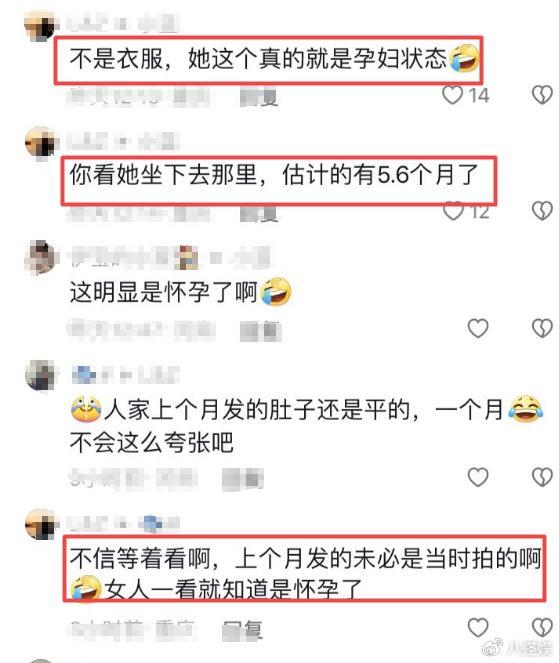Viewport: 559px width, 663px height.
Task: Like the comment with 14 likes
Action: pyautogui.click(x=452, y=95)
